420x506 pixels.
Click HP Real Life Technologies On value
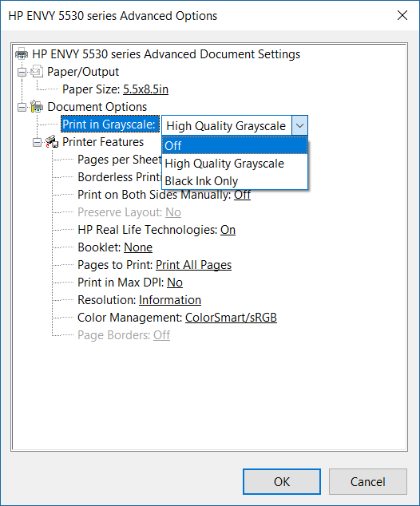pyautogui.click(x=228, y=230)
